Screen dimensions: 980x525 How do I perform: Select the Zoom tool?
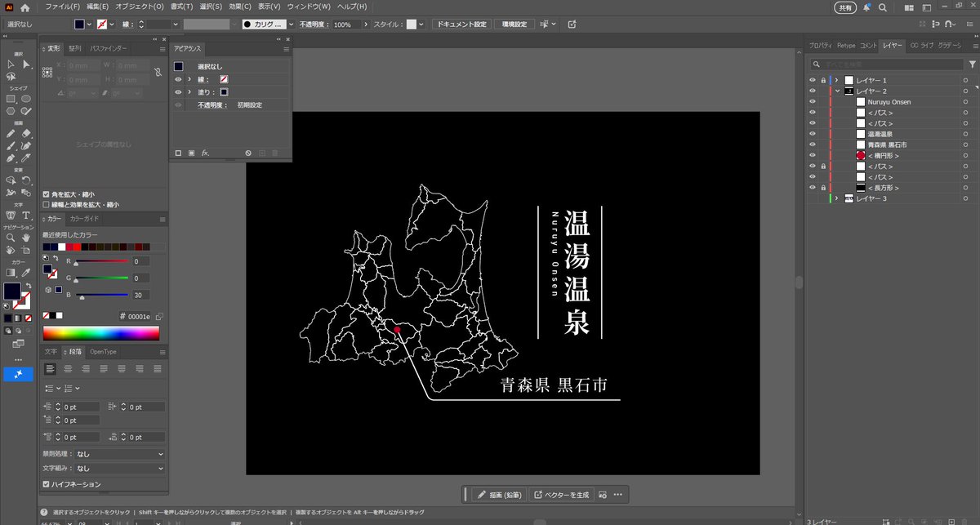point(11,238)
